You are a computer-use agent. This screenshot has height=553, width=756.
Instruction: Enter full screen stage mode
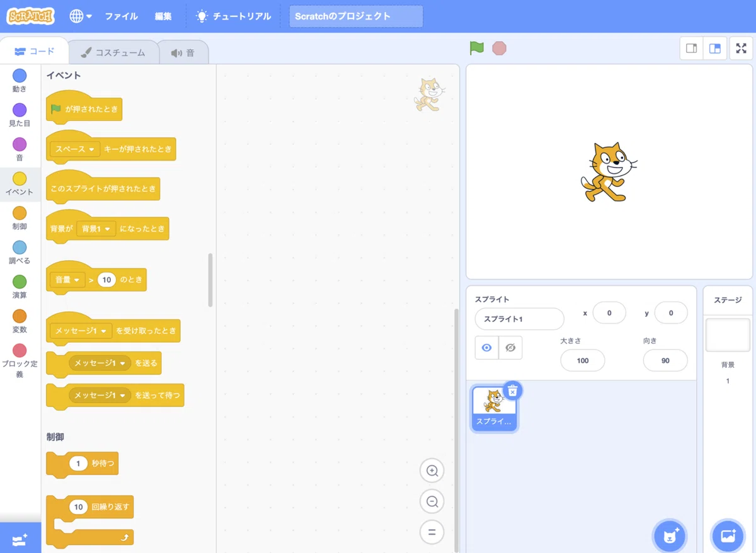(x=741, y=48)
